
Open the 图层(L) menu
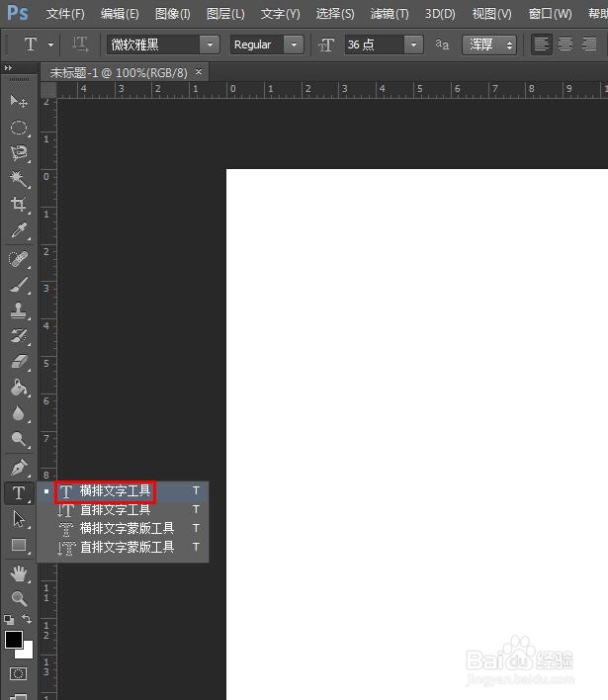tap(225, 14)
